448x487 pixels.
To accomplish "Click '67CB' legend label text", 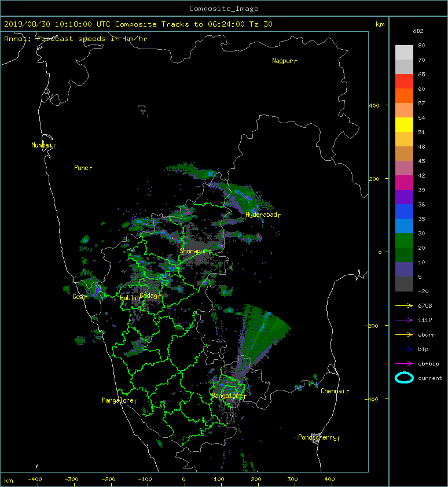I will pyautogui.click(x=425, y=306).
